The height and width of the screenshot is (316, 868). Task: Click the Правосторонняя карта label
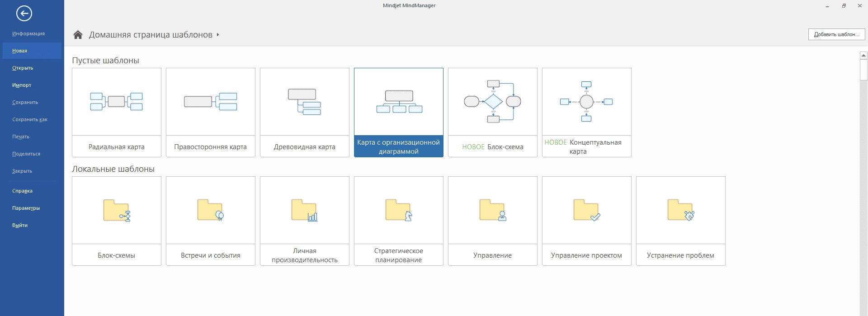pos(211,147)
